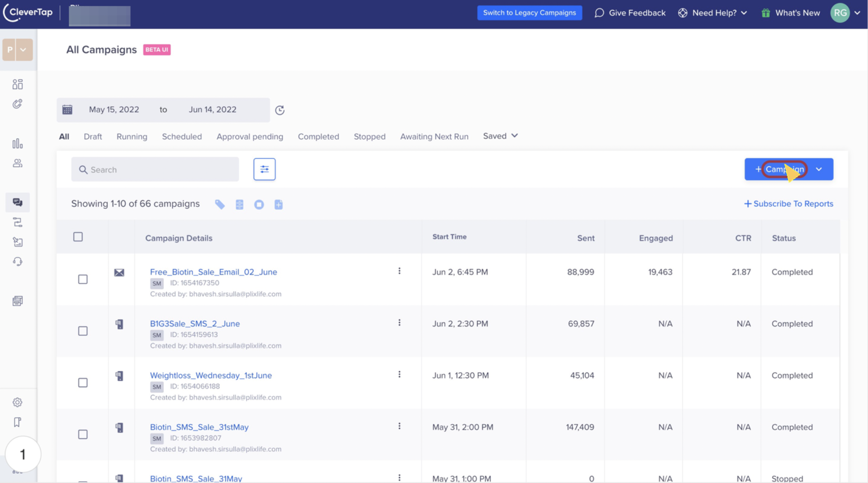Check the B1G3Sale_SMS_2_June row checkbox

tap(83, 331)
